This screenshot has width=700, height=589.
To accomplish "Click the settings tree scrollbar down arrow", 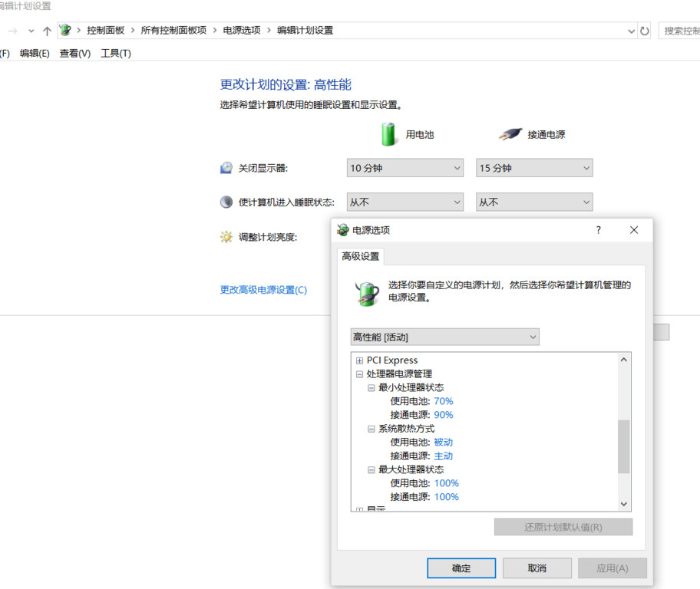I will tap(623, 504).
